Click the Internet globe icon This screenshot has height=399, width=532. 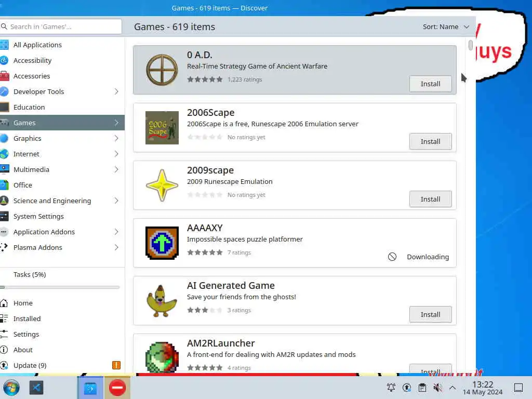click(x=4, y=154)
